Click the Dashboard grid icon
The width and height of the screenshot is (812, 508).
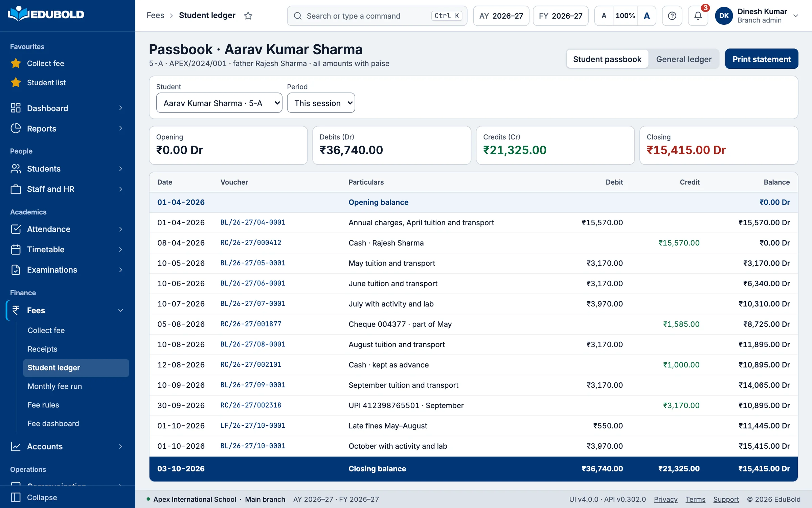click(x=16, y=108)
